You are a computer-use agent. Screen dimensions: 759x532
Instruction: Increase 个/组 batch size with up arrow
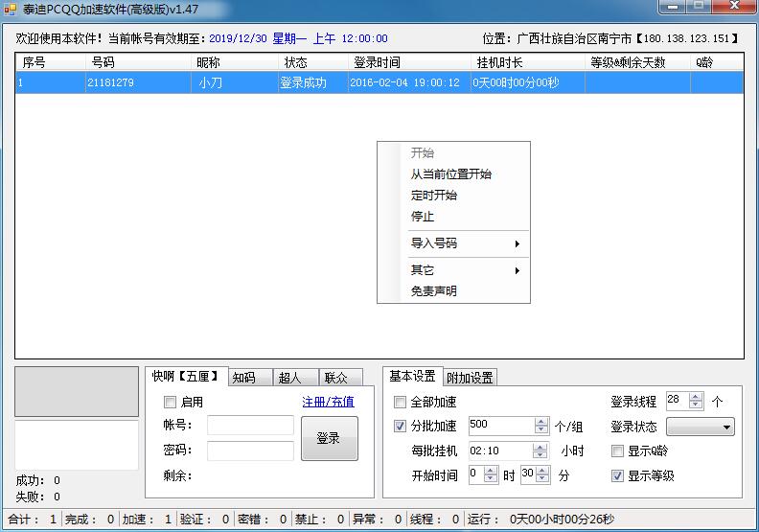(x=541, y=422)
